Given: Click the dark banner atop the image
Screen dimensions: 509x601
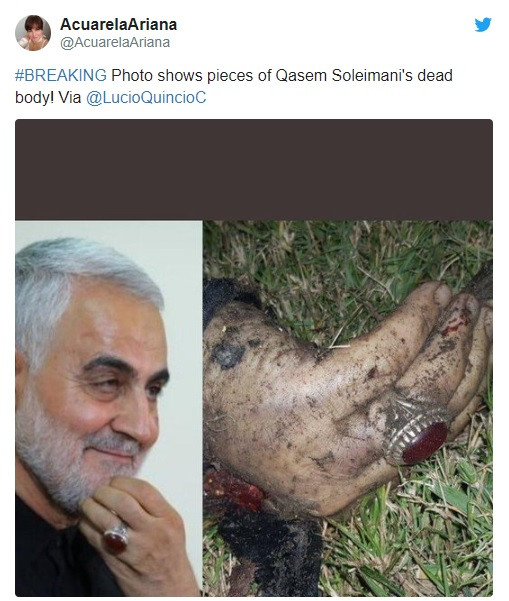Looking at the screenshot, I should [x=254, y=170].
